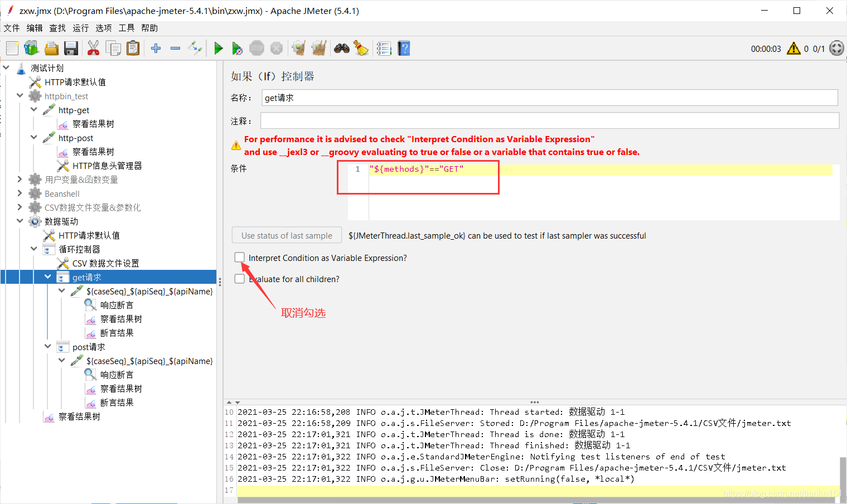The image size is (847, 504).
Task: Open the 运行 menu
Action: click(x=80, y=28)
